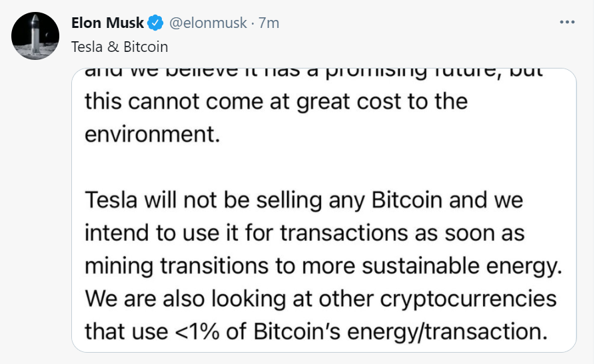
Task: Click the partially cropped top line of the image
Action: pyautogui.click(x=314, y=75)
